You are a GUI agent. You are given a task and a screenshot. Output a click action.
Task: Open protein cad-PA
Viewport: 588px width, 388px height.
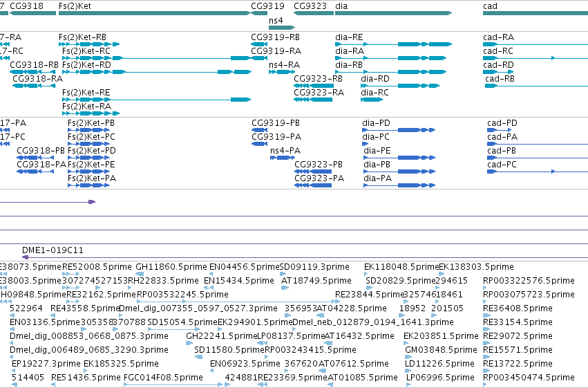coord(538,144)
